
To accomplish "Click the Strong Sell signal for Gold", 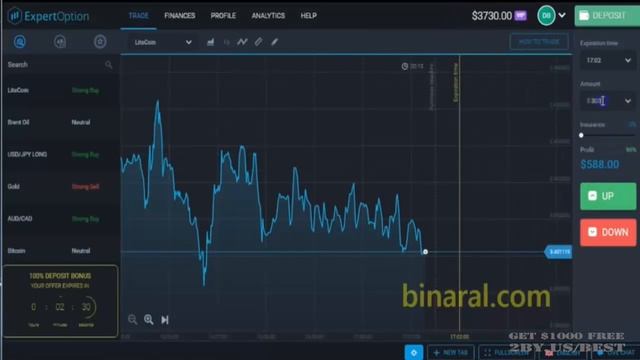I will (85, 187).
